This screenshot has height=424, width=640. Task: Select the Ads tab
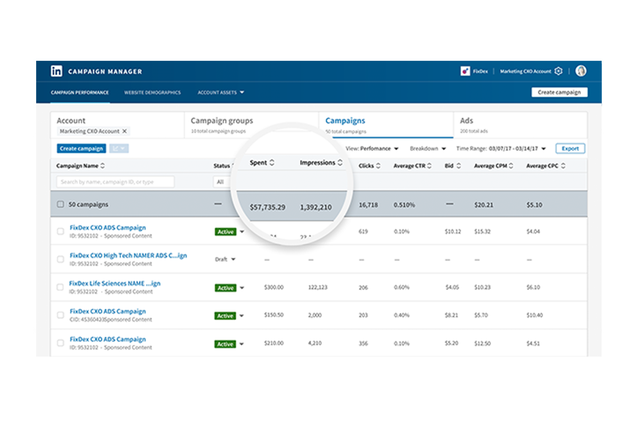click(x=520, y=125)
